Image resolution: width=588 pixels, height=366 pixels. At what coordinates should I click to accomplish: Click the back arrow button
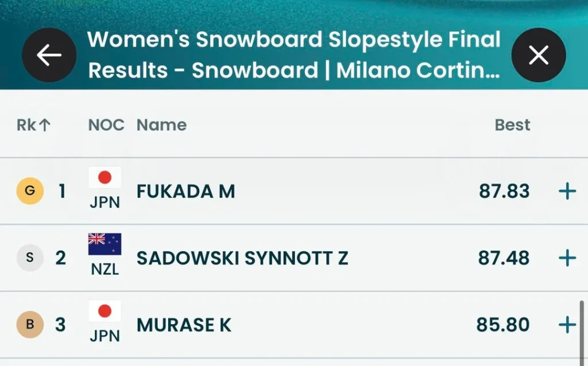point(49,55)
